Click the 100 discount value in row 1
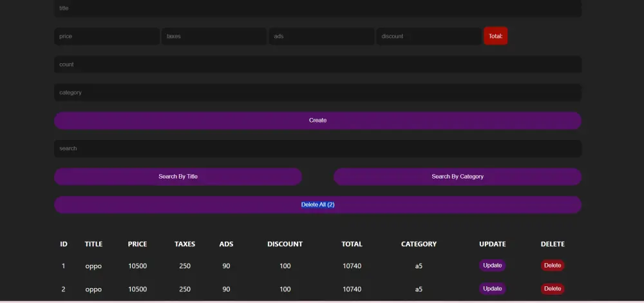This screenshot has width=644, height=303. 285,266
